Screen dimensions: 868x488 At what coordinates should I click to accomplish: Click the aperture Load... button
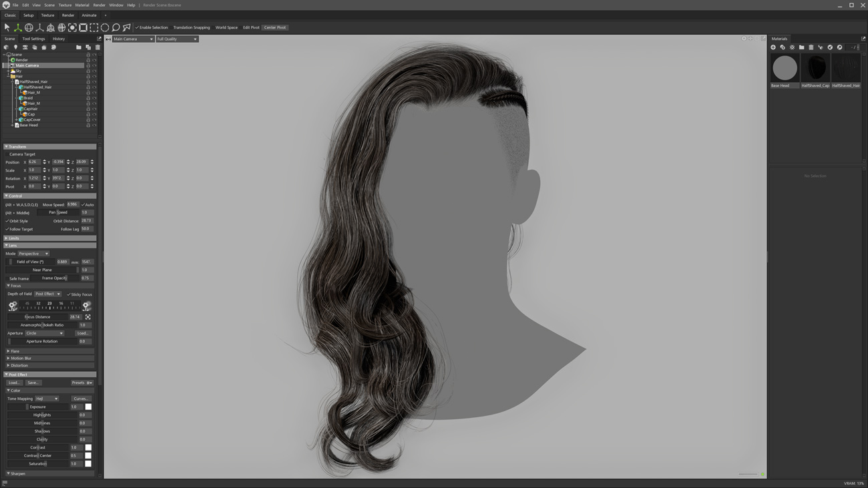tap(83, 333)
